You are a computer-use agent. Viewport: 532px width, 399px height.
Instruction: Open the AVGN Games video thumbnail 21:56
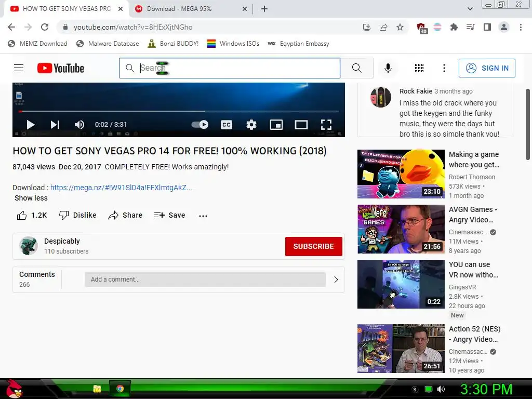401,229
